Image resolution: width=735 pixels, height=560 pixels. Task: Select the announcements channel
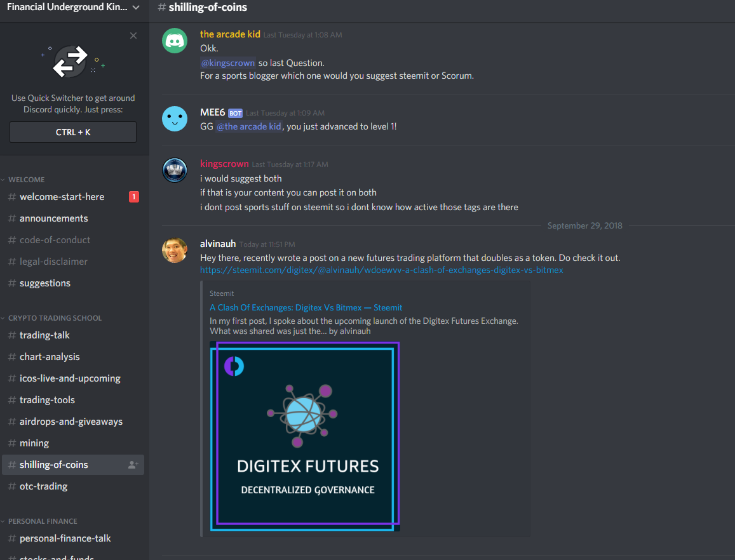[73, 218]
